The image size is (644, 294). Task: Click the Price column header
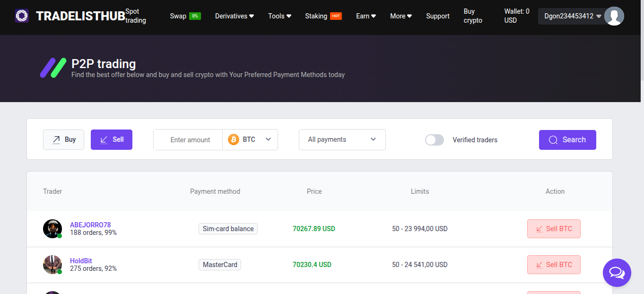tap(314, 191)
